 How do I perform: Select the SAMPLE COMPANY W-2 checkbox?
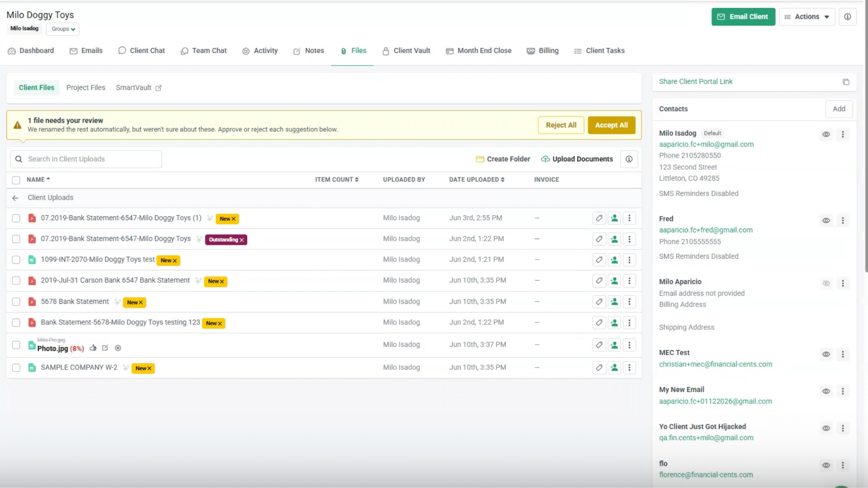point(16,368)
